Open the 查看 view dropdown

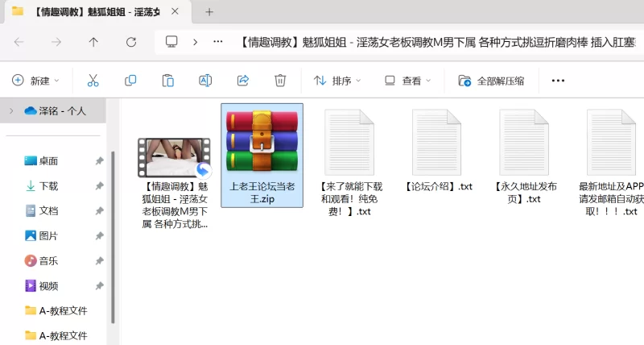click(x=407, y=81)
